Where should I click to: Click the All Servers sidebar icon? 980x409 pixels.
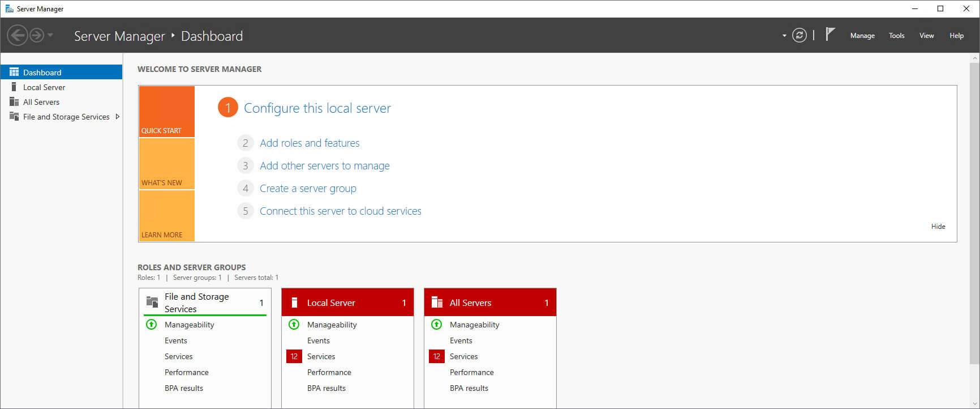14,101
